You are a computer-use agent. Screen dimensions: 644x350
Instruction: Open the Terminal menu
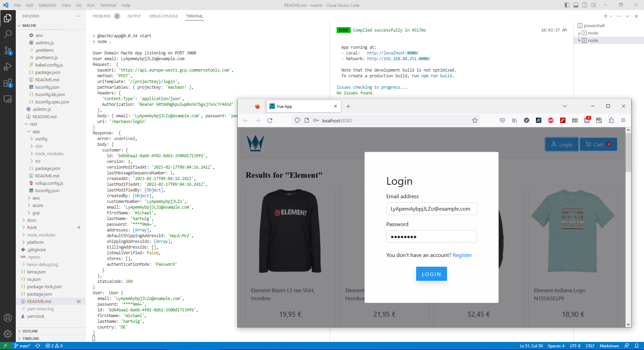tap(108, 5)
